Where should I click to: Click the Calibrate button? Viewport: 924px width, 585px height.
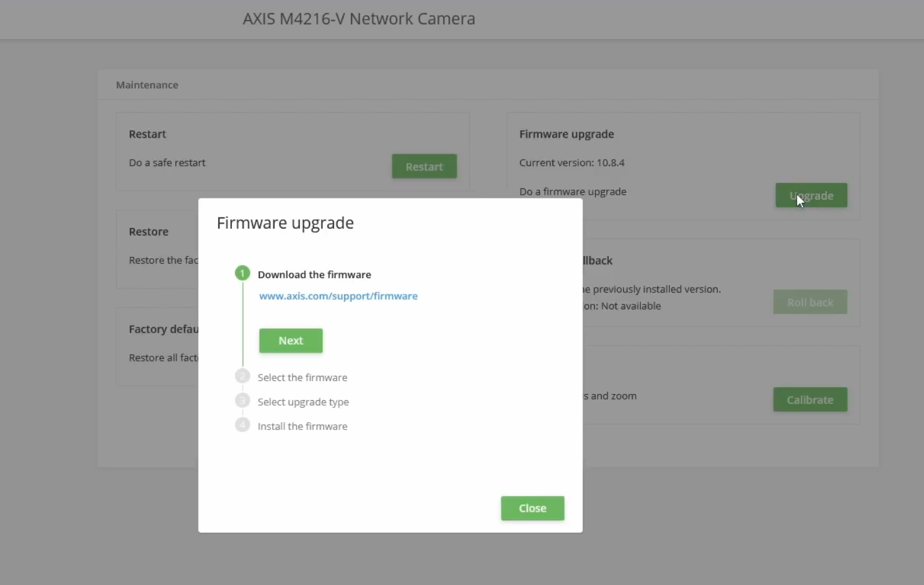pos(810,400)
